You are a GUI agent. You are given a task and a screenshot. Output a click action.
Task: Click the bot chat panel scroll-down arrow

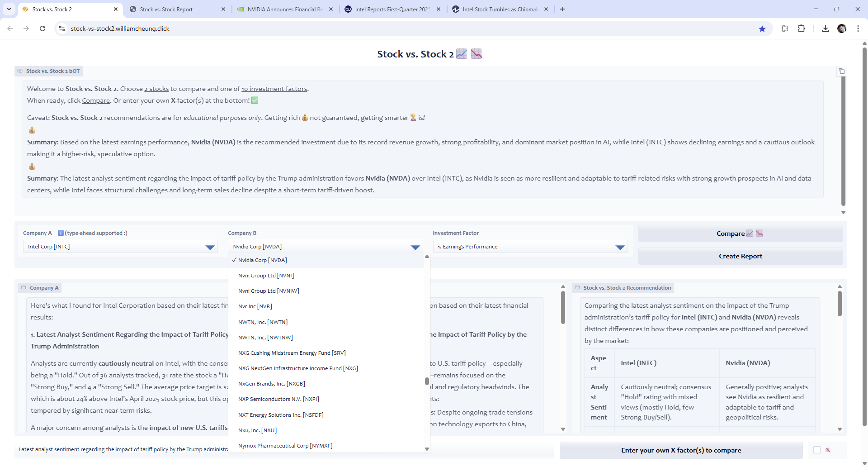click(x=843, y=212)
